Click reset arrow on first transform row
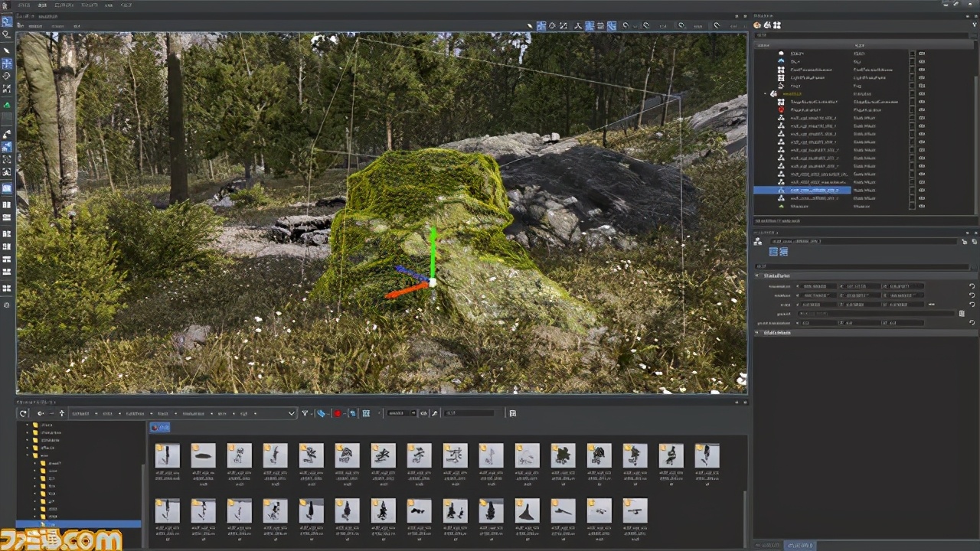The width and height of the screenshot is (980, 551). pyautogui.click(x=972, y=286)
